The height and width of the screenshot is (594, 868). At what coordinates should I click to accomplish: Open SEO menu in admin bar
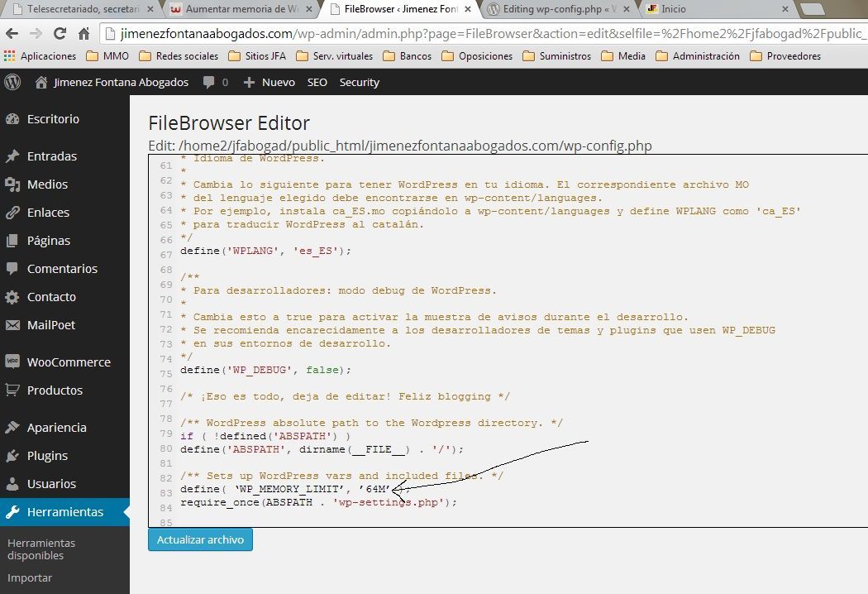pyautogui.click(x=317, y=82)
